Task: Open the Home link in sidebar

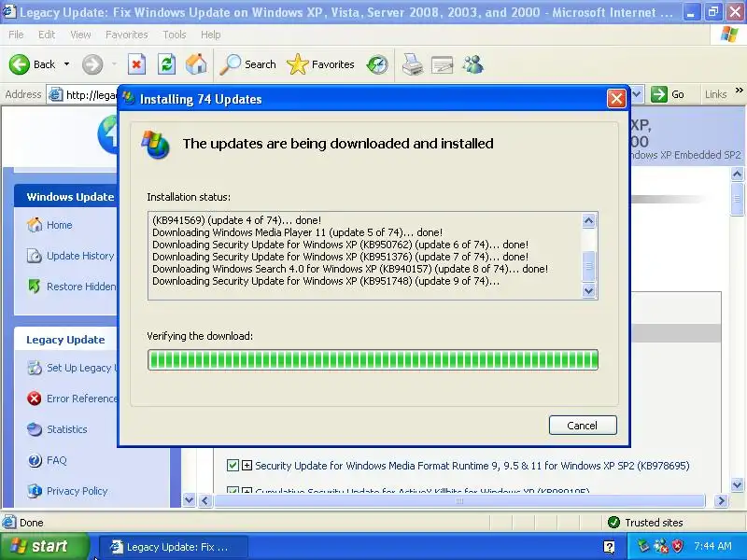Action: pyautogui.click(x=59, y=225)
